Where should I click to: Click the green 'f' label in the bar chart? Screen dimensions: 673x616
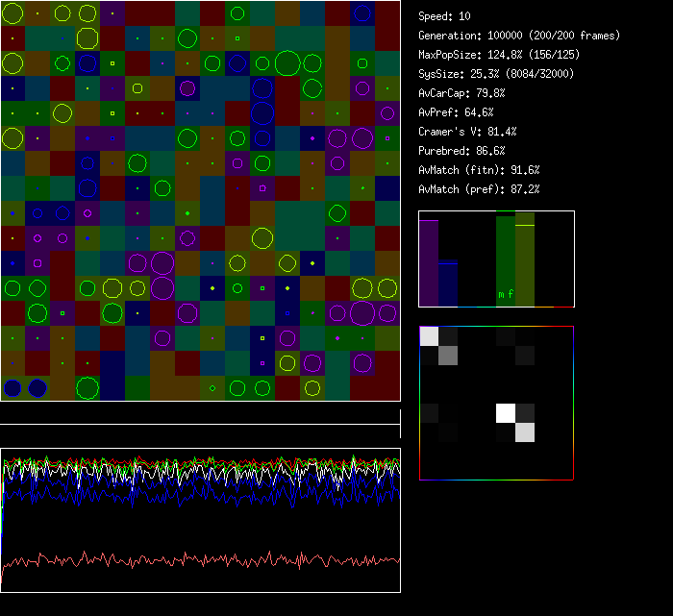pyautogui.click(x=511, y=294)
